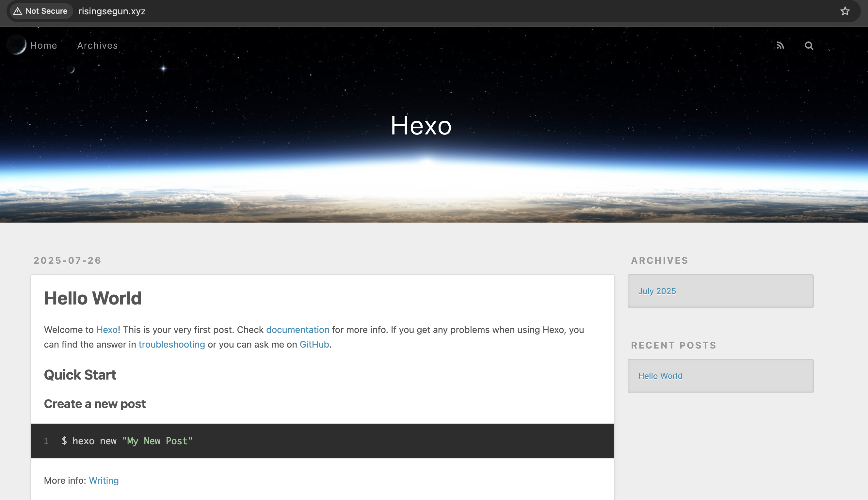This screenshot has height=500, width=868.
Task: Click the Quick Start heading
Action: pyautogui.click(x=80, y=375)
